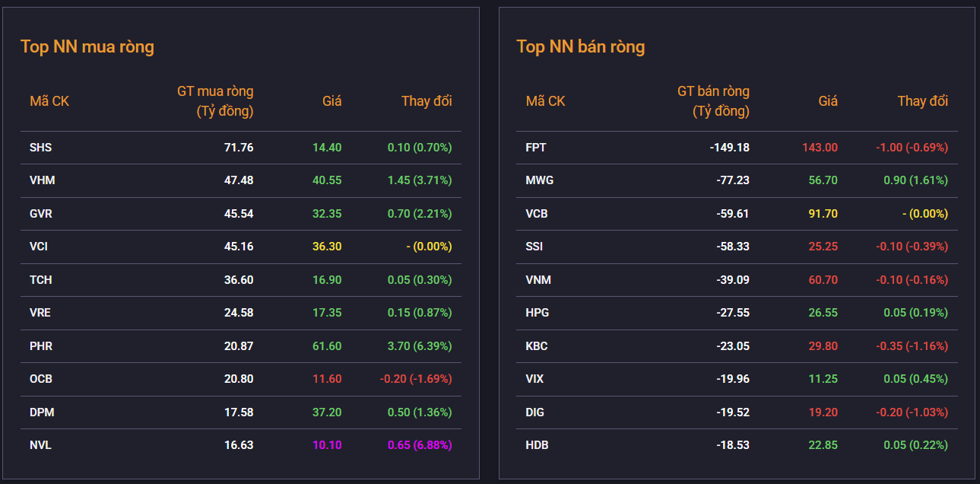980x484 pixels.
Task: Click the FPT net-sell value -149.18
Action: coord(730,148)
